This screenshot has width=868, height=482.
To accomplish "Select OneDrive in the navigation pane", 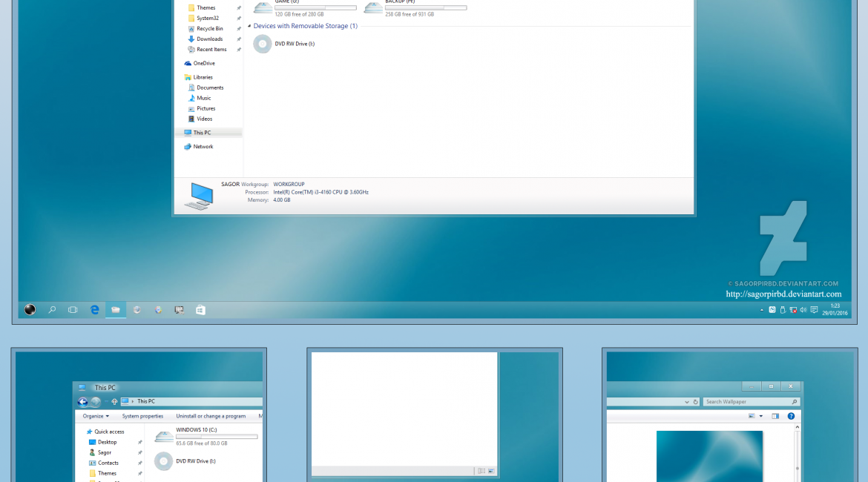I will click(x=200, y=63).
